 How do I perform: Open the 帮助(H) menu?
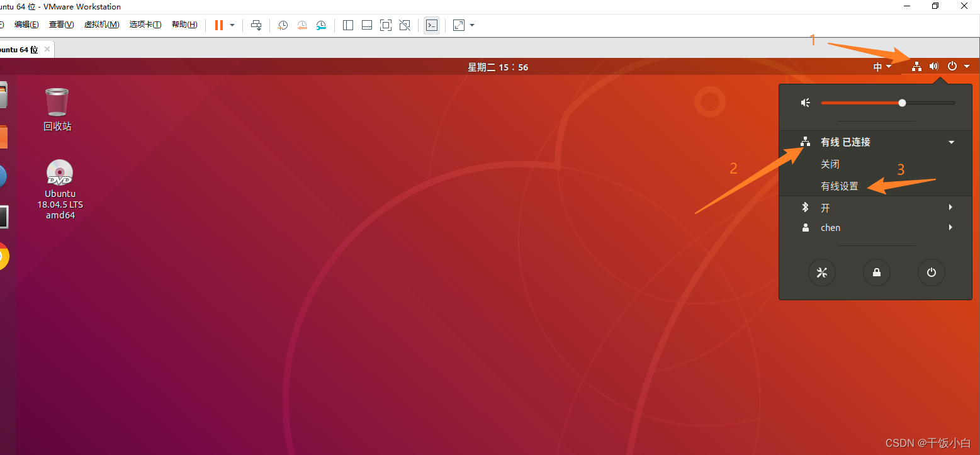point(184,25)
